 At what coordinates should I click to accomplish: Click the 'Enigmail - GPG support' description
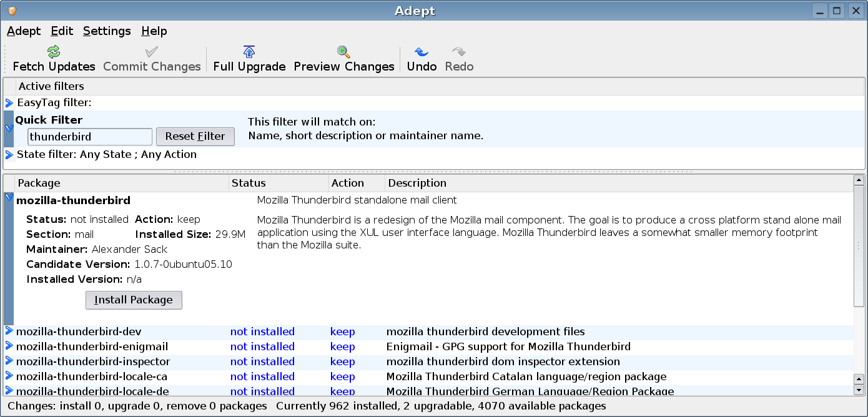pos(508,346)
